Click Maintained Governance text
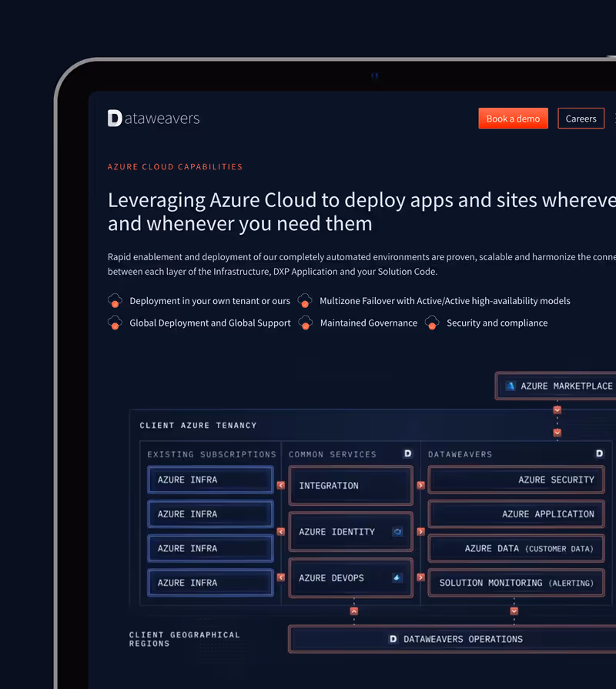This screenshot has width=616, height=689. (369, 323)
